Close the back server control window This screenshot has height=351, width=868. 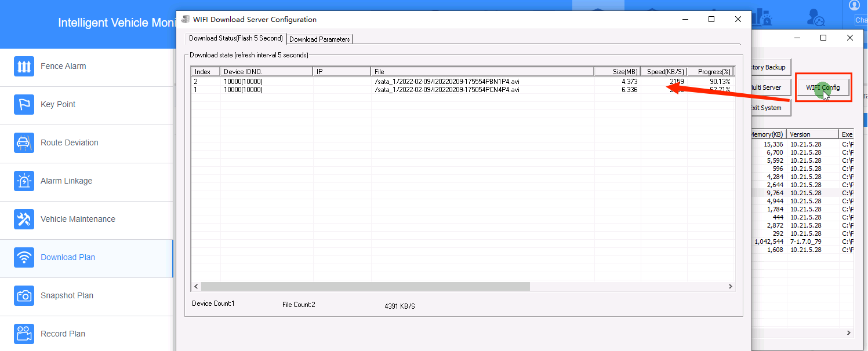(850, 38)
